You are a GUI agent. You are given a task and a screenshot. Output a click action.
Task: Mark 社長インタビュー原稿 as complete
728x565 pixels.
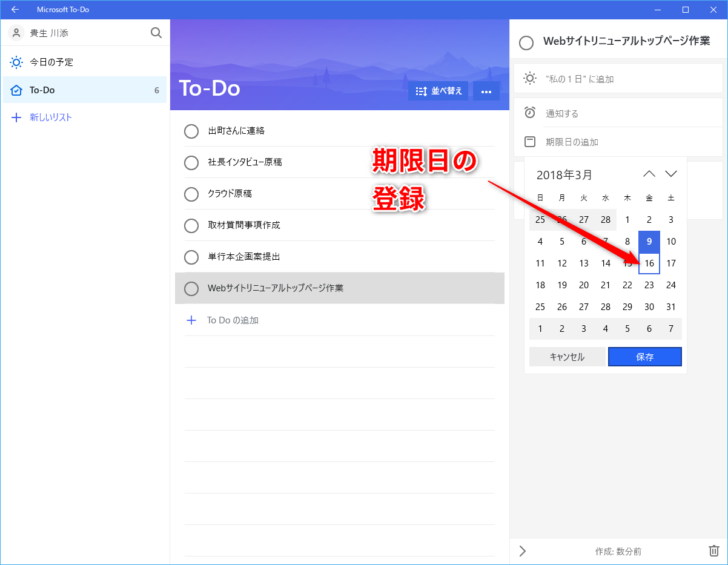click(x=191, y=163)
